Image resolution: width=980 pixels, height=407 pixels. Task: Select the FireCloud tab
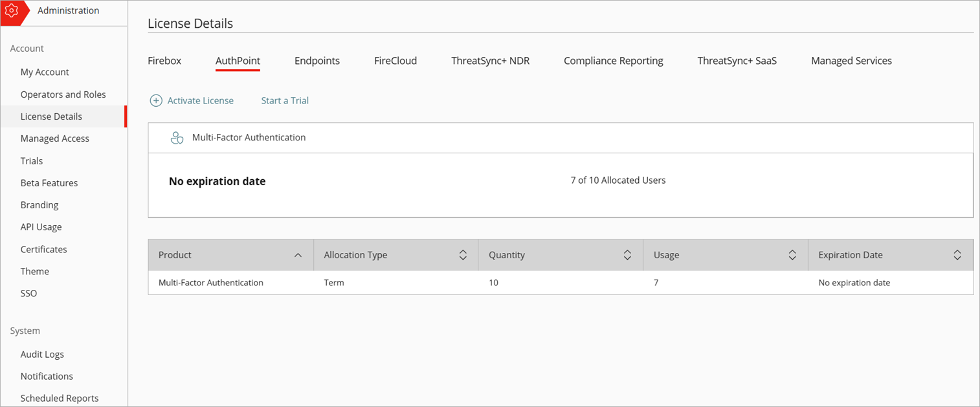point(395,61)
